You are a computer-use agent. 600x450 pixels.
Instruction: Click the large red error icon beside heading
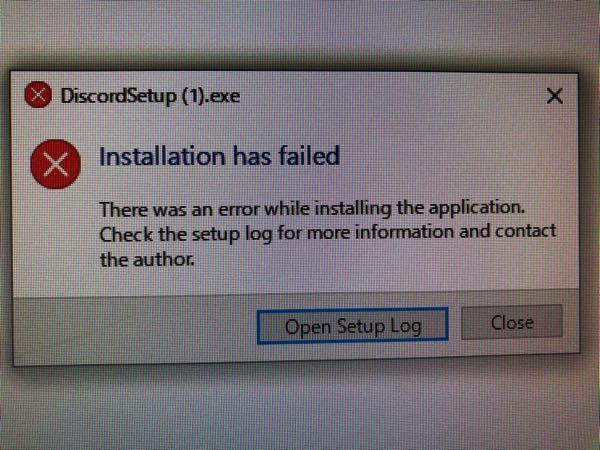[55, 164]
